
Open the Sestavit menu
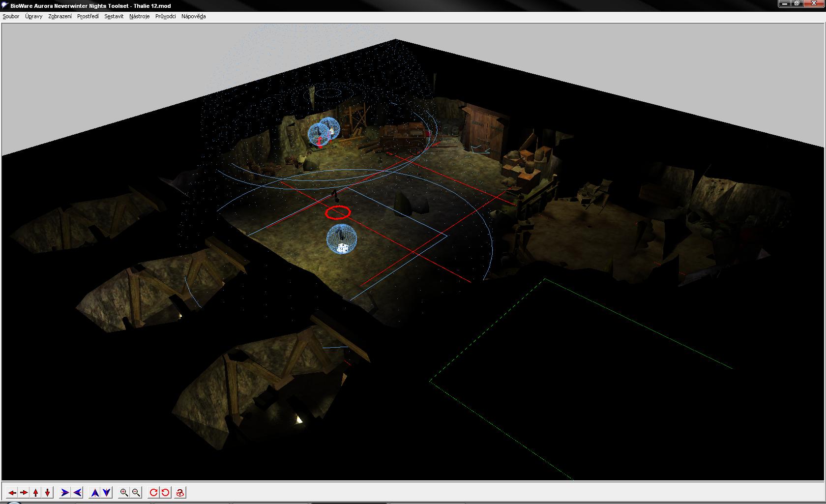tap(114, 16)
